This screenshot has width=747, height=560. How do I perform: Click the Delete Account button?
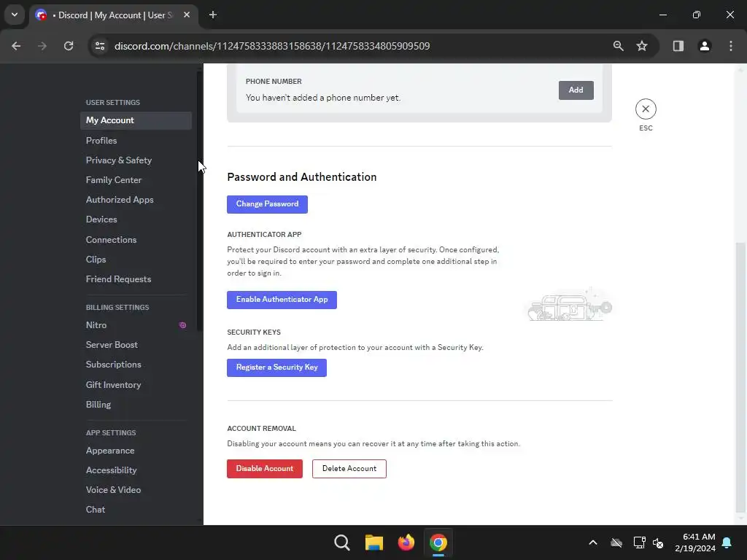pos(349,469)
